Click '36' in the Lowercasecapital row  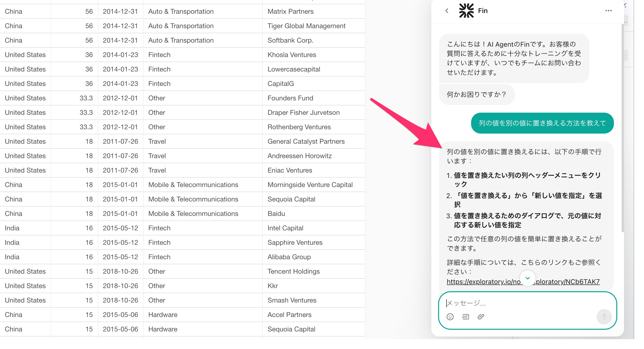(x=89, y=69)
